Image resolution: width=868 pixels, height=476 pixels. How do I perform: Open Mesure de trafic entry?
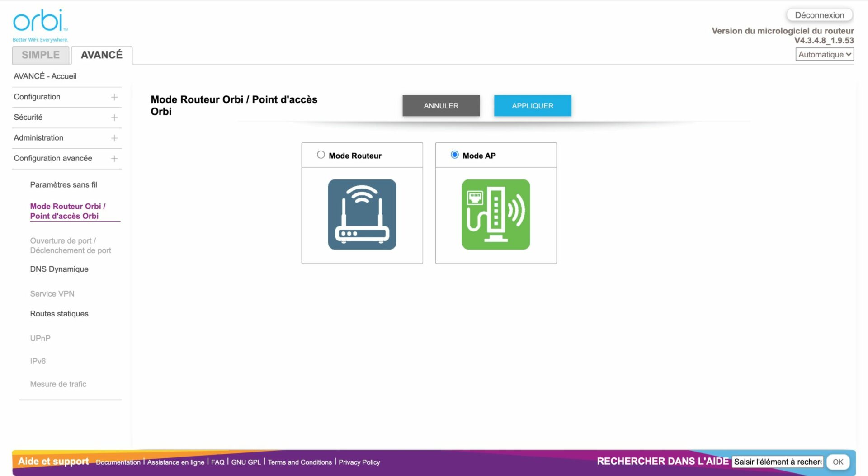coord(58,384)
